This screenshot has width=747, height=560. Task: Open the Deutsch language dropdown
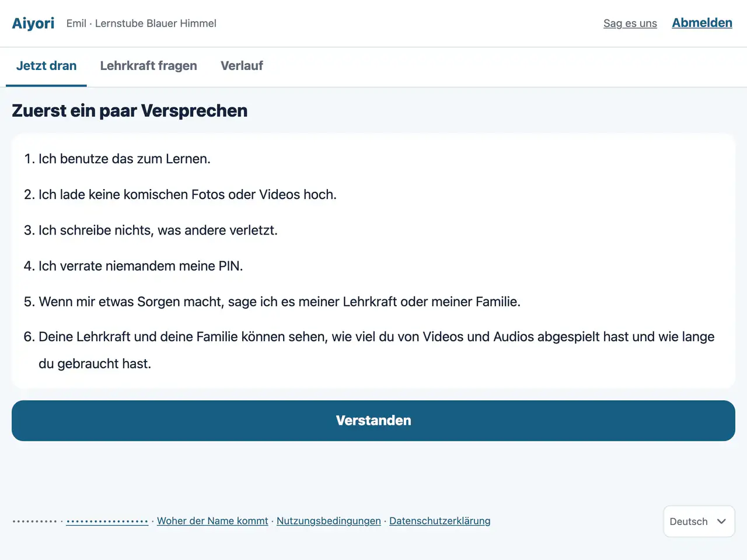tap(699, 521)
